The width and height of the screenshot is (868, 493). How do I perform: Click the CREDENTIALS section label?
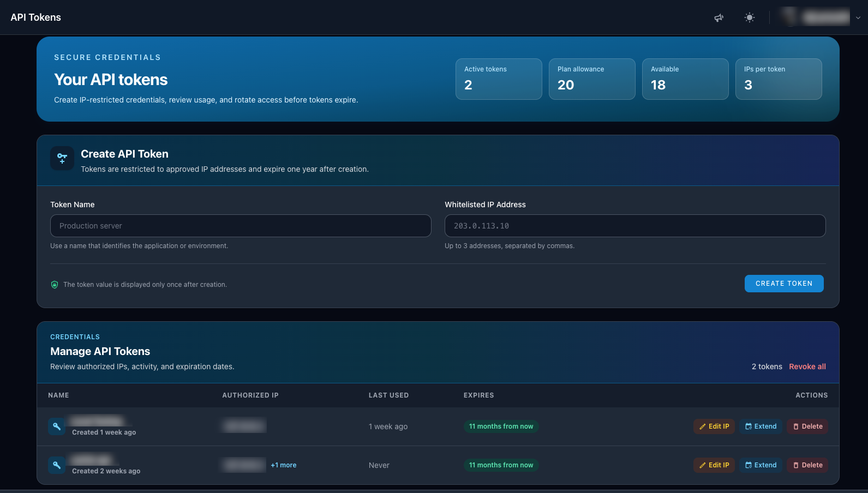click(x=75, y=337)
